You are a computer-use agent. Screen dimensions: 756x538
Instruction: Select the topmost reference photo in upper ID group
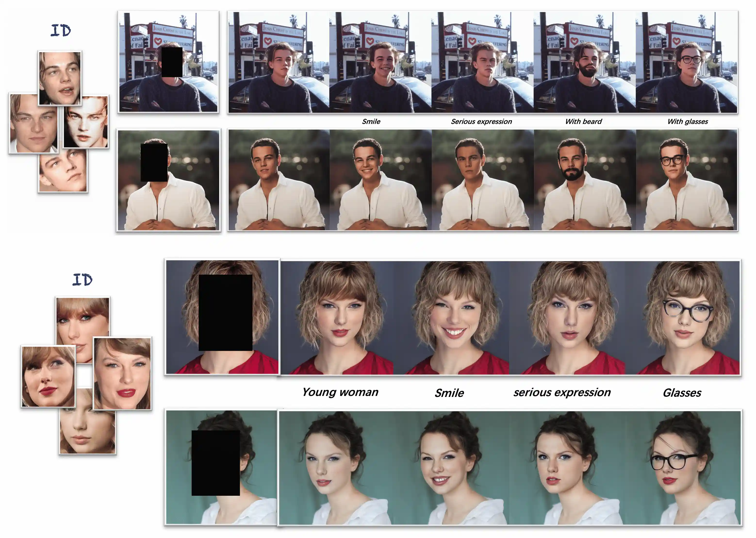click(60, 78)
